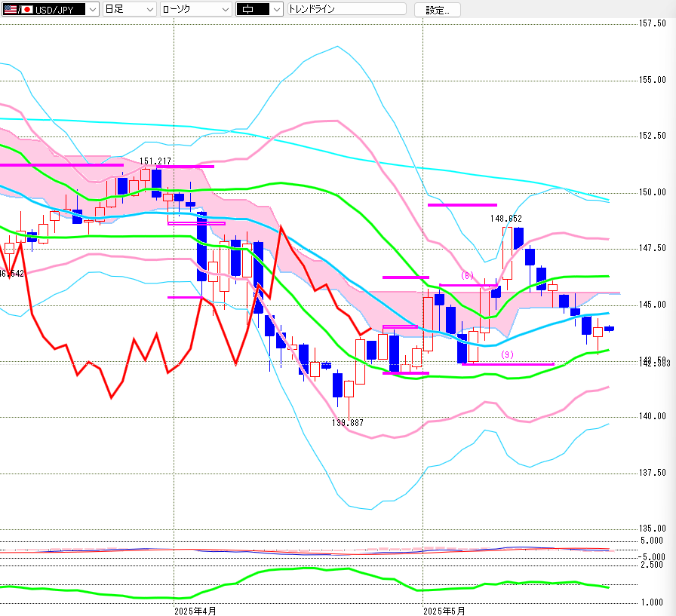Click the 145.00 price axis label

[653, 305]
